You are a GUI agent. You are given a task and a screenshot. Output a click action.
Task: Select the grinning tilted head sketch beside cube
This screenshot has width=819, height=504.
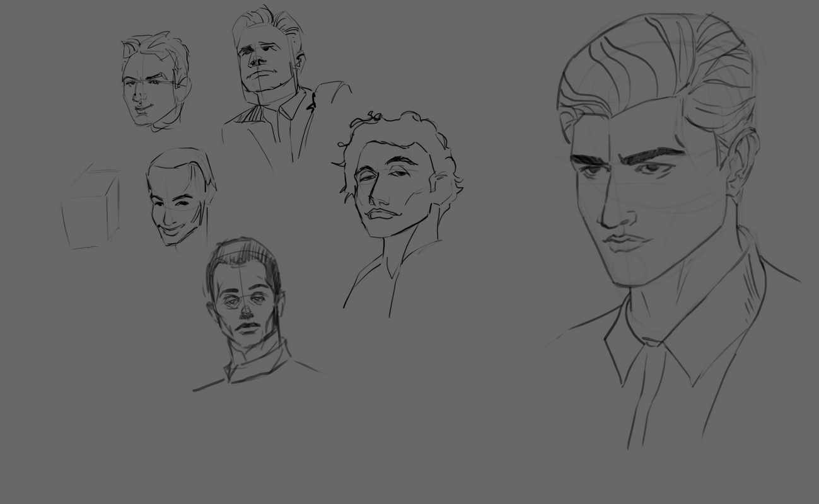tap(181, 197)
